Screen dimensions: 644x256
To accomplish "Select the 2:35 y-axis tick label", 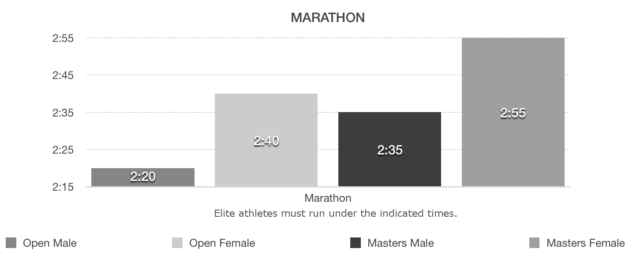I will pos(63,113).
